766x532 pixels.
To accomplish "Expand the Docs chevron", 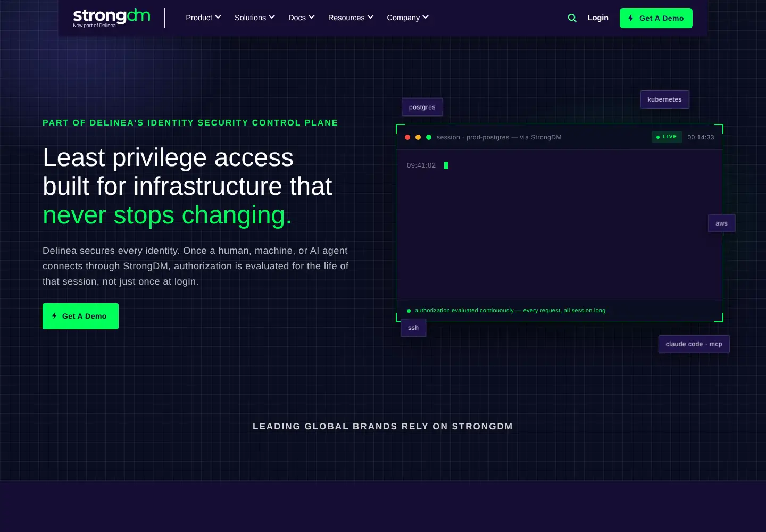I will pyautogui.click(x=312, y=17).
